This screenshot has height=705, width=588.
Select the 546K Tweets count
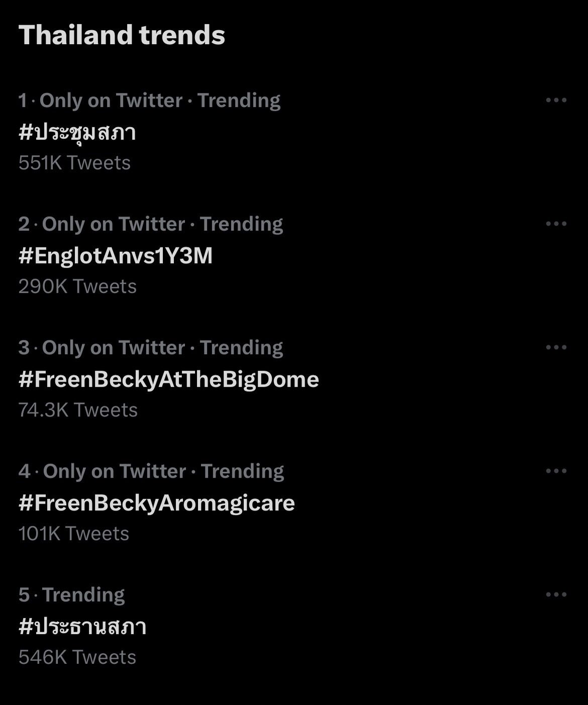tap(77, 658)
